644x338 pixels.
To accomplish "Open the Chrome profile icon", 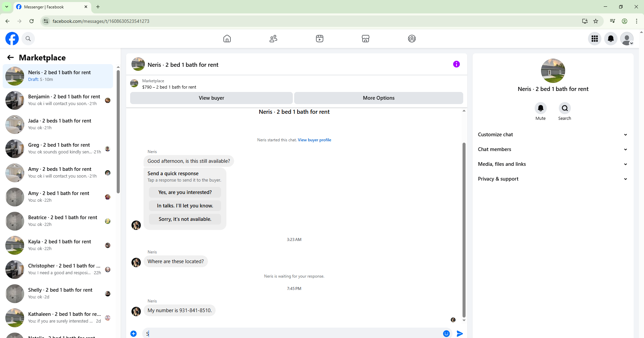I will (x=625, y=21).
